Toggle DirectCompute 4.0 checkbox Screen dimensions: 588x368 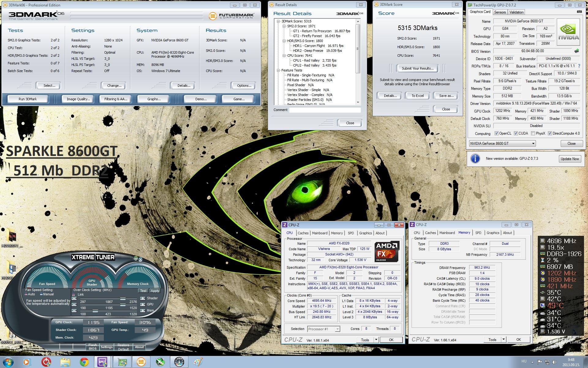(550, 133)
